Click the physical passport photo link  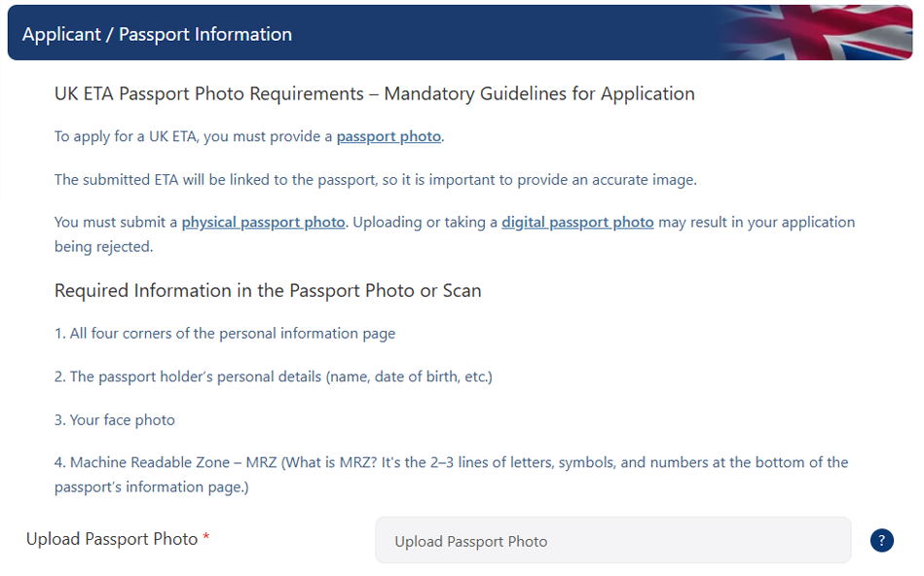[x=263, y=222]
